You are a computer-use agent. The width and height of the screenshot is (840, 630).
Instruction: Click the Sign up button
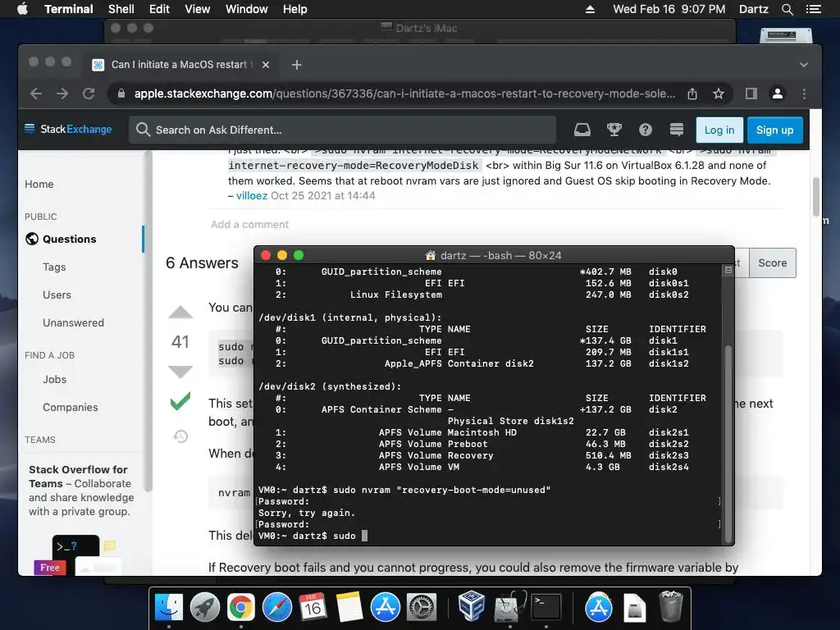click(774, 130)
